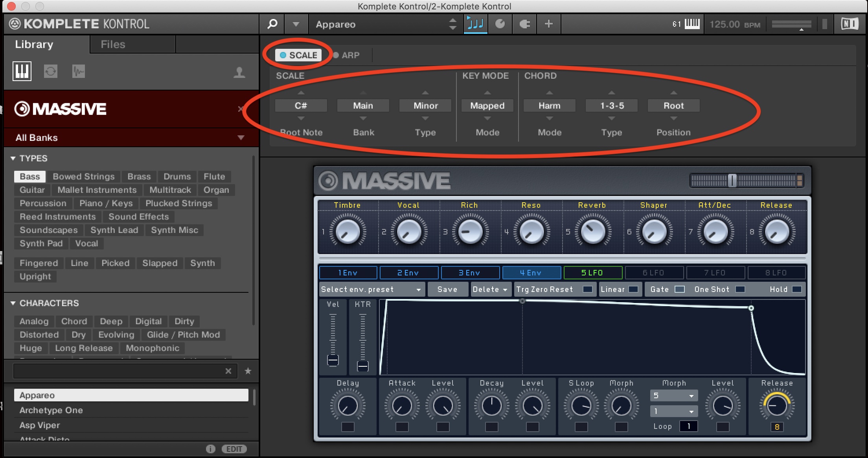Switch to the Files tab
868x458 pixels.
pos(113,44)
